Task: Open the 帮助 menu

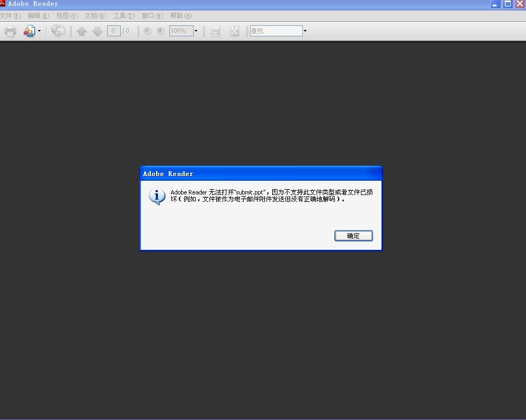Action: click(x=181, y=16)
